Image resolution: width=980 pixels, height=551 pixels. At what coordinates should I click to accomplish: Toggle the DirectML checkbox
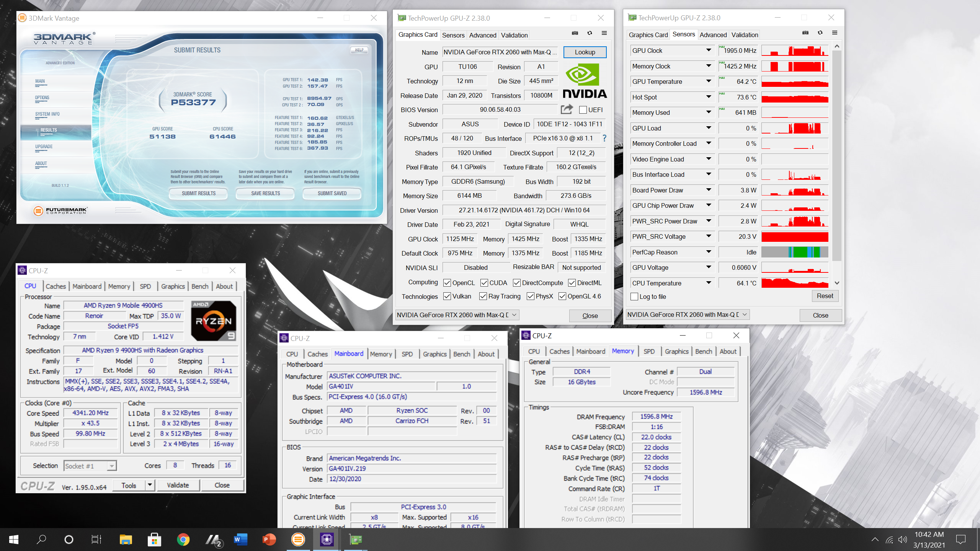pyautogui.click(x=572, y=283)
